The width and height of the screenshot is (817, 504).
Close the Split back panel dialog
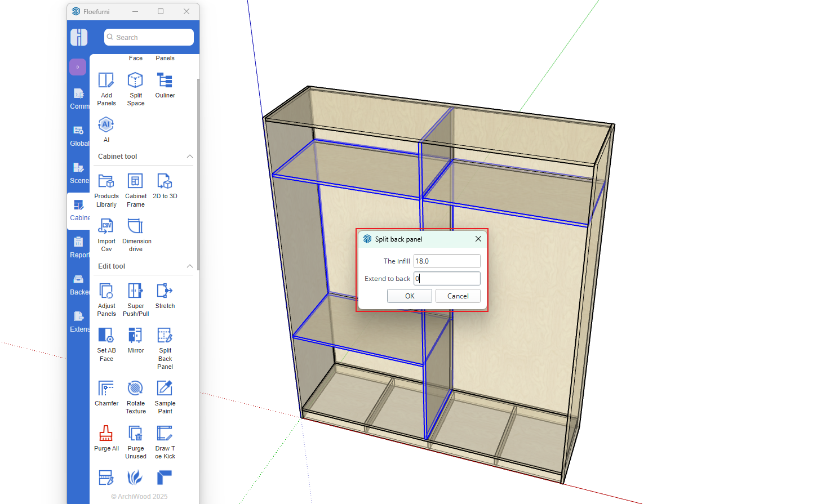tap(478, 239)
